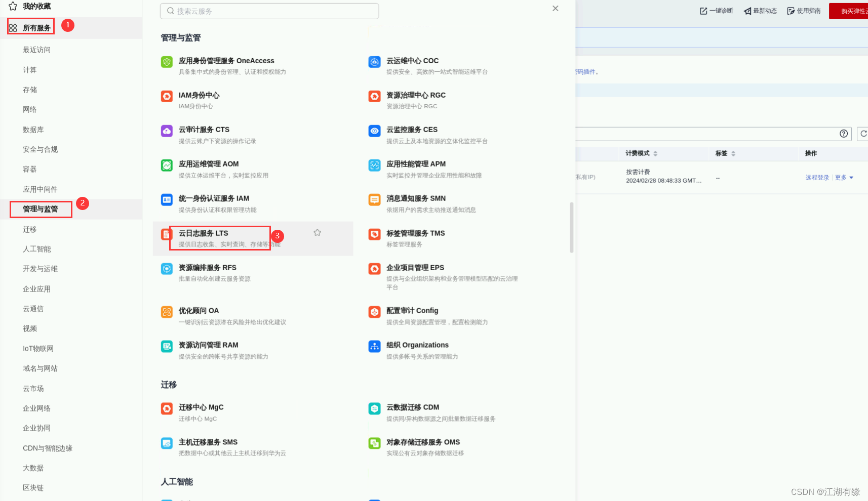
Task: Select 企业网络 category
Action: 36,408
